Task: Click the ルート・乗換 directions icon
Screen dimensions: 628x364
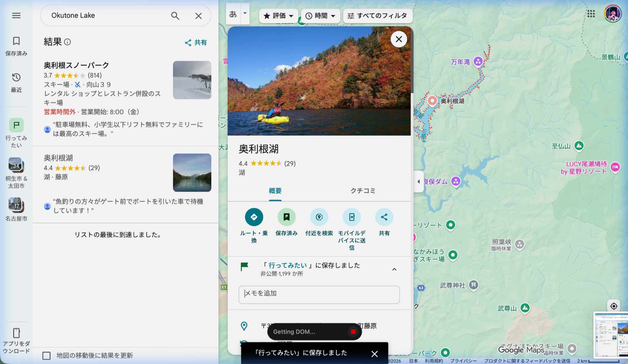Action: coord(254,217)
